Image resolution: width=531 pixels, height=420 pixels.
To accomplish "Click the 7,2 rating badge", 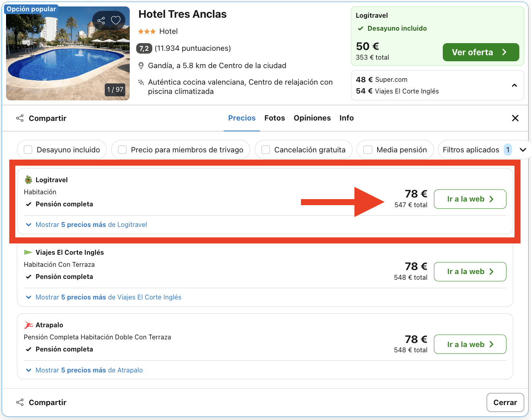I will (144, 48).
